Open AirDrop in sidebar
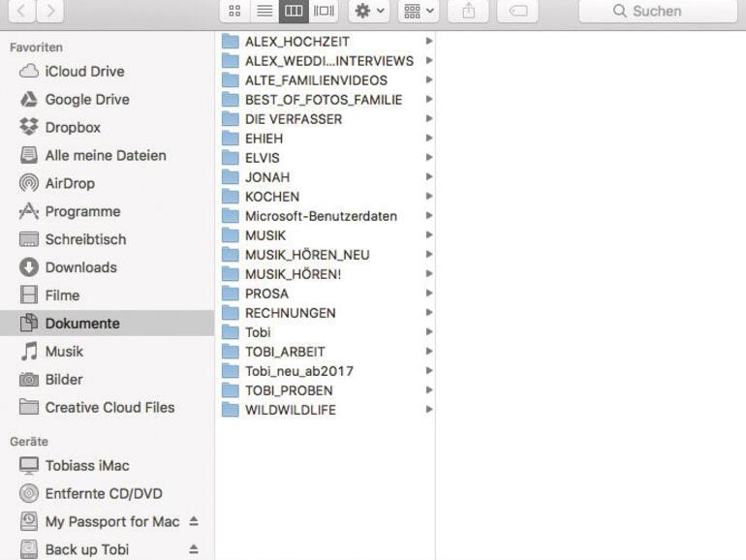 (107, 184)
